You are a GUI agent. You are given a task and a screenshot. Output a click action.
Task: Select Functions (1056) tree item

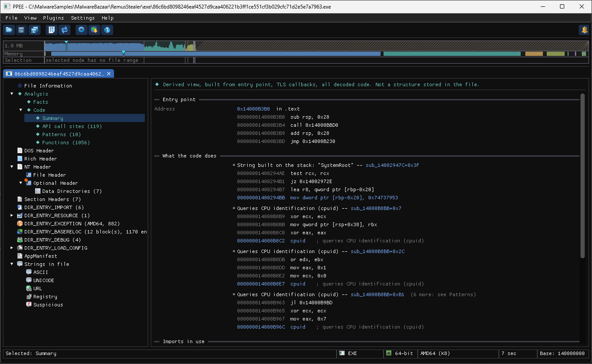[66, 143]
